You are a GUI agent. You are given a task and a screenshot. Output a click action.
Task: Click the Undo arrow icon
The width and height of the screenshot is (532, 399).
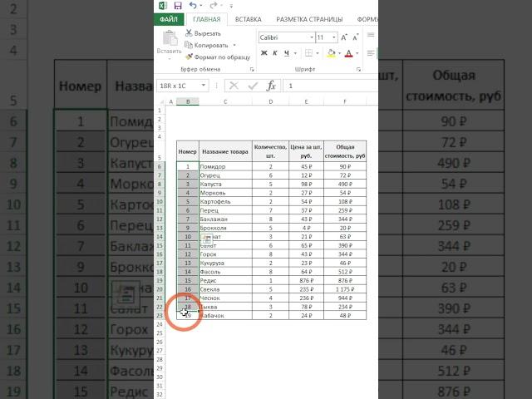click(192, 6)
